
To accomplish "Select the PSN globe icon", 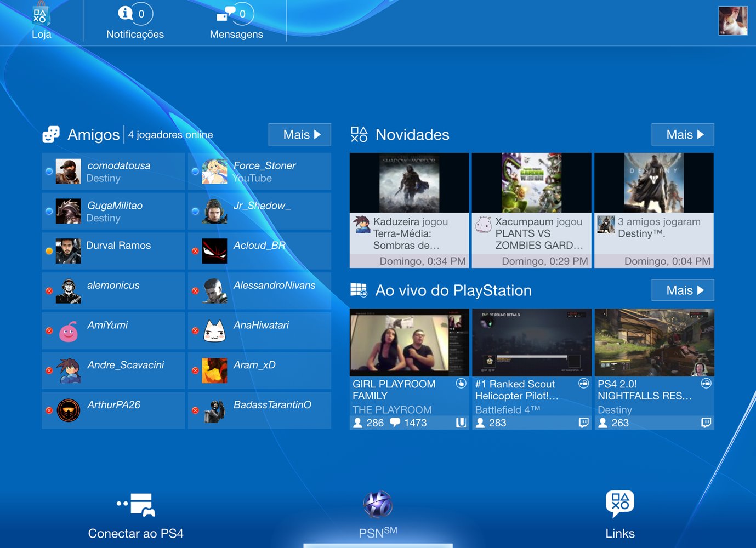I will click(x=378, y=505).
